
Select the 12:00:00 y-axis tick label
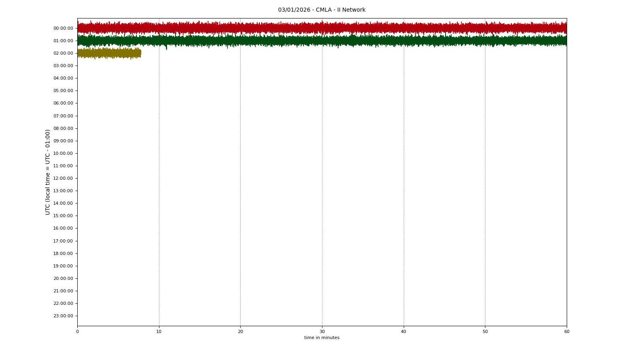(63, 179)
